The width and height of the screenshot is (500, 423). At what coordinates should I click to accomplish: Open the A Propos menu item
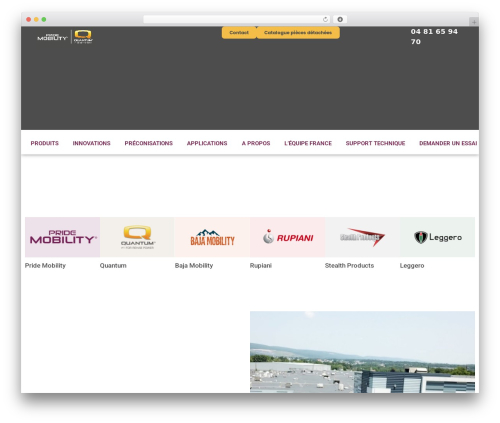point(256,143)
